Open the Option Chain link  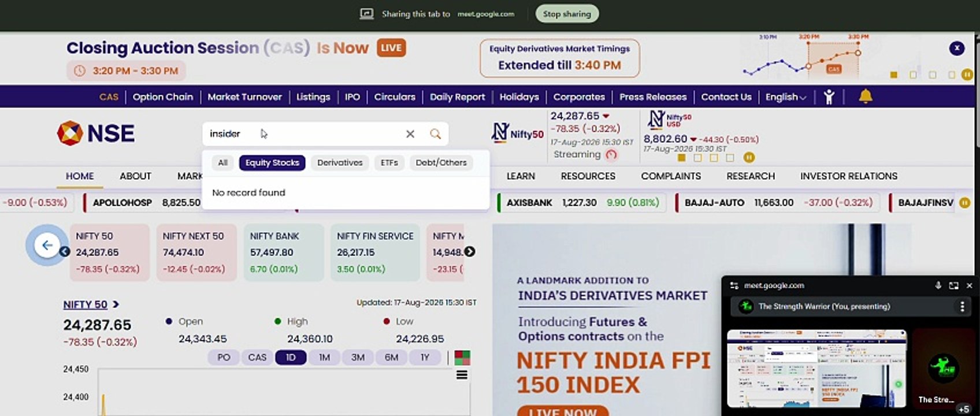[x=163, y=97]
